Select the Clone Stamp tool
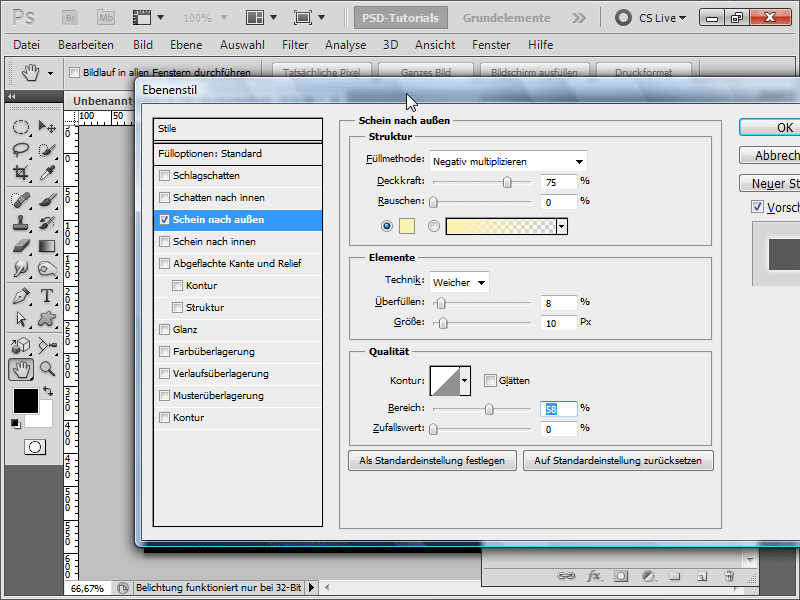 pos(20,223)
